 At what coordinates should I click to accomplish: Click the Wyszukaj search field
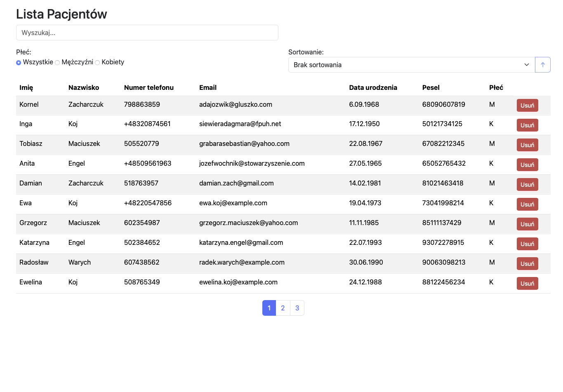pos(147,33)
